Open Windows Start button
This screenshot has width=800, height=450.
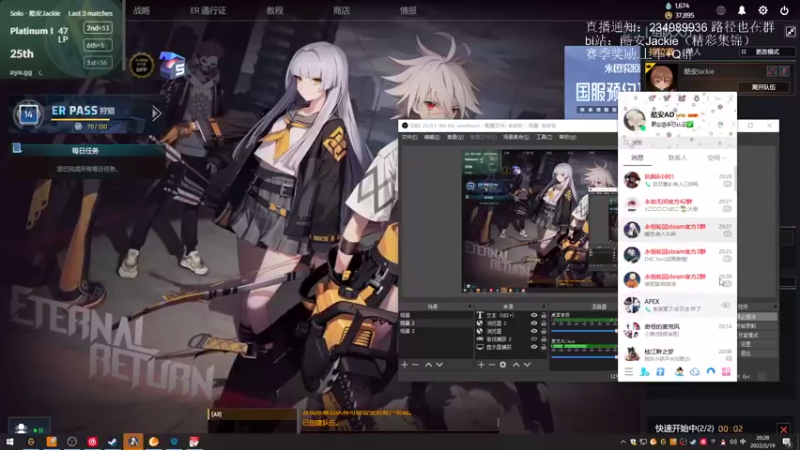click(10, 441)
